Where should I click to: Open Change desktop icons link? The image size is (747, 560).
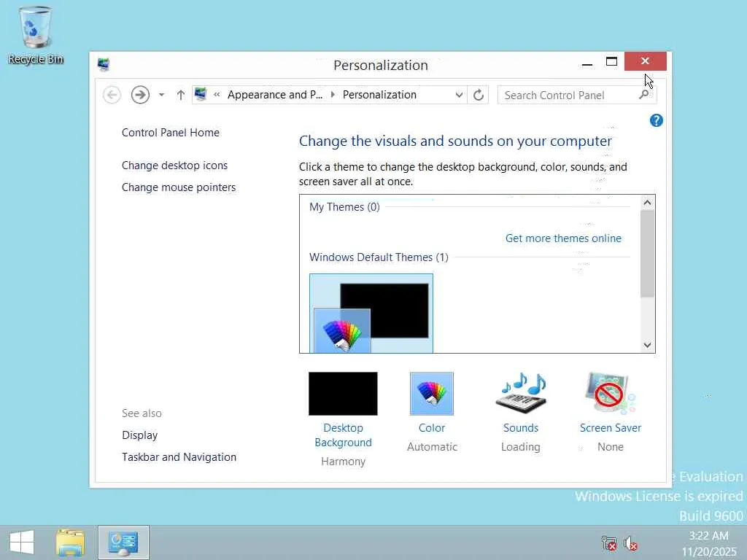tap(174, 166)
